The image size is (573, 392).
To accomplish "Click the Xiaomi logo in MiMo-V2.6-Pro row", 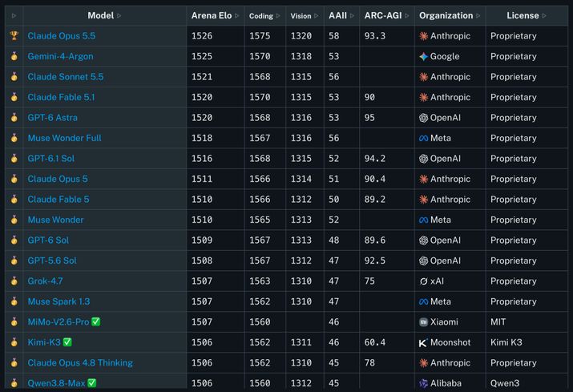I will 423,322.
